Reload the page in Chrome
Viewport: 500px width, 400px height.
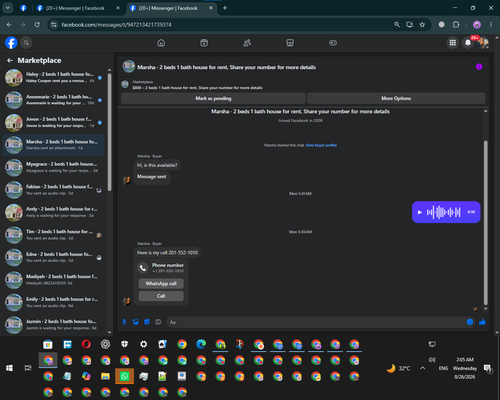pos(37,25)
